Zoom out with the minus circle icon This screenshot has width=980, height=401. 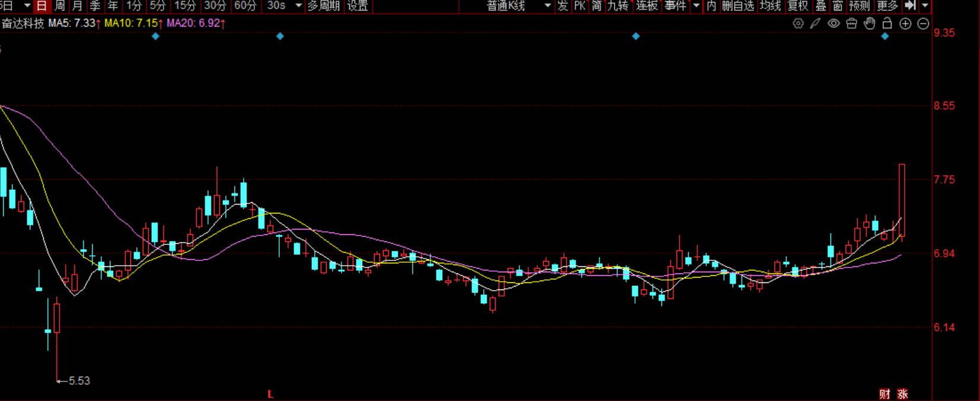click(923, 24)
